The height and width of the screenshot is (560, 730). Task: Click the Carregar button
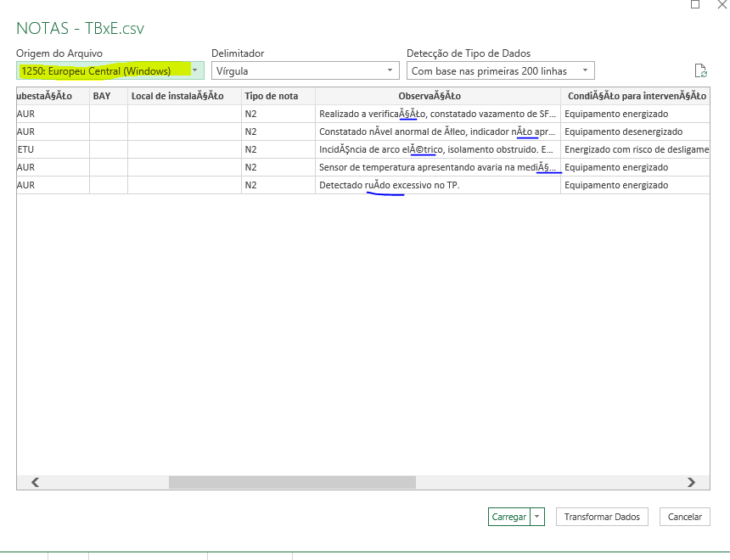[508, 517]
